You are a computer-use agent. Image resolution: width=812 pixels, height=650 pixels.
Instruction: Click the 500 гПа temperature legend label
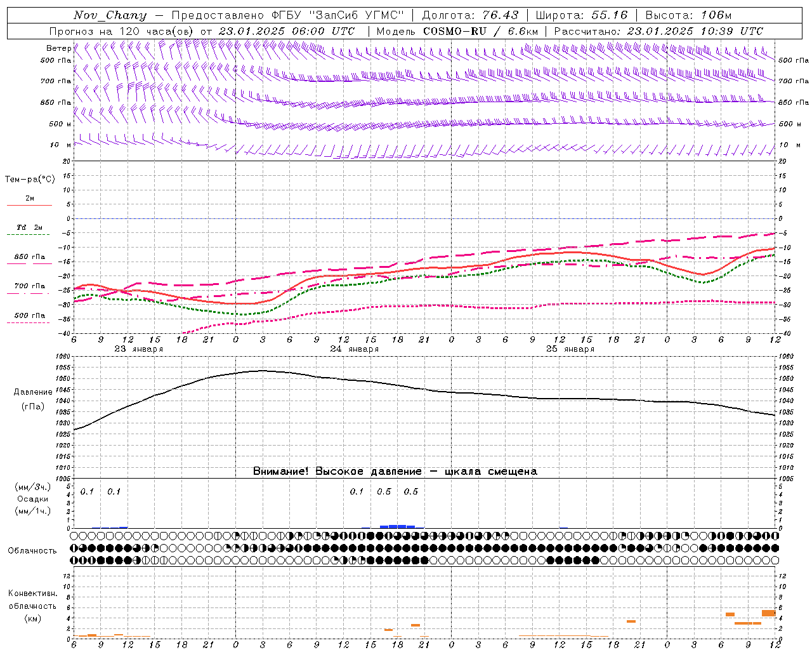(x=29, y=315)
